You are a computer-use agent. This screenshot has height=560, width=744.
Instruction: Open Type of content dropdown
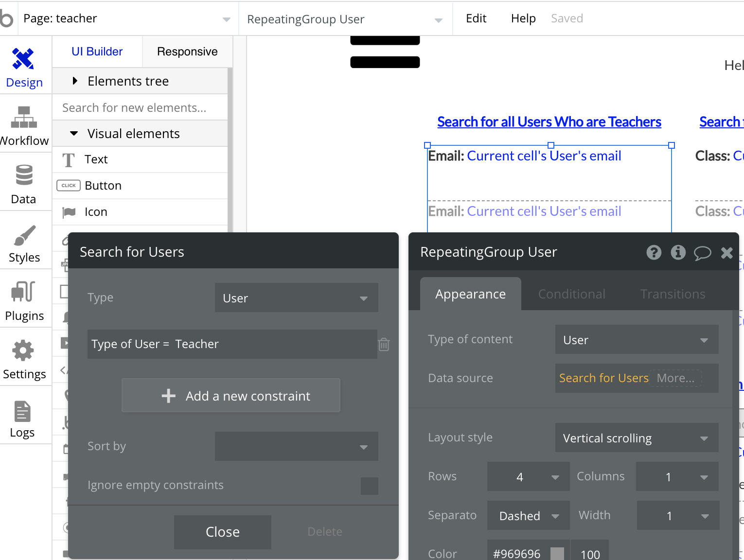637,339
